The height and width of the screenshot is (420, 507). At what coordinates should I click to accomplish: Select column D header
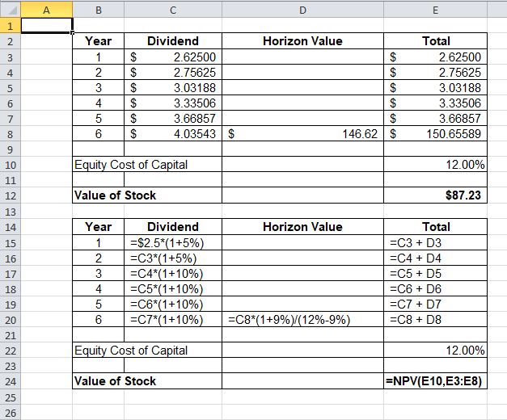point(302,10)
